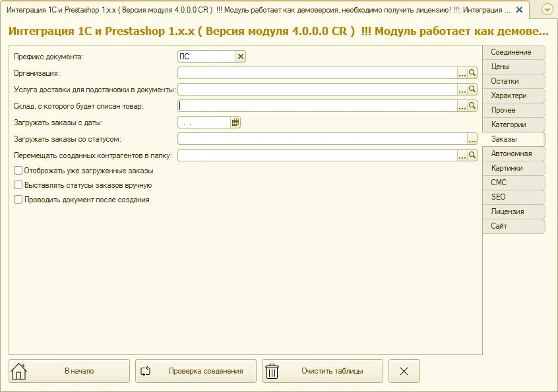Click the yellow module heading text
Image resolution: width=558 pixels, height=392 pixels.
click(278, 31)
